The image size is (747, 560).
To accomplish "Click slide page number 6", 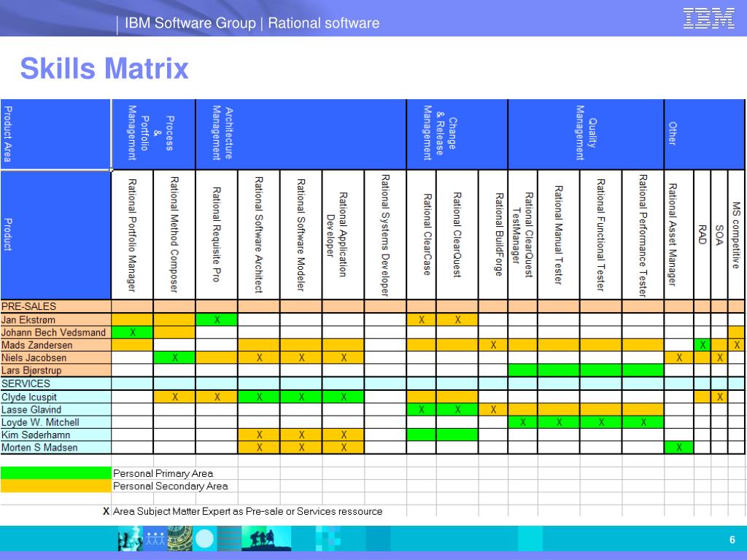I will pyautogui.click(x=732, y=540).
